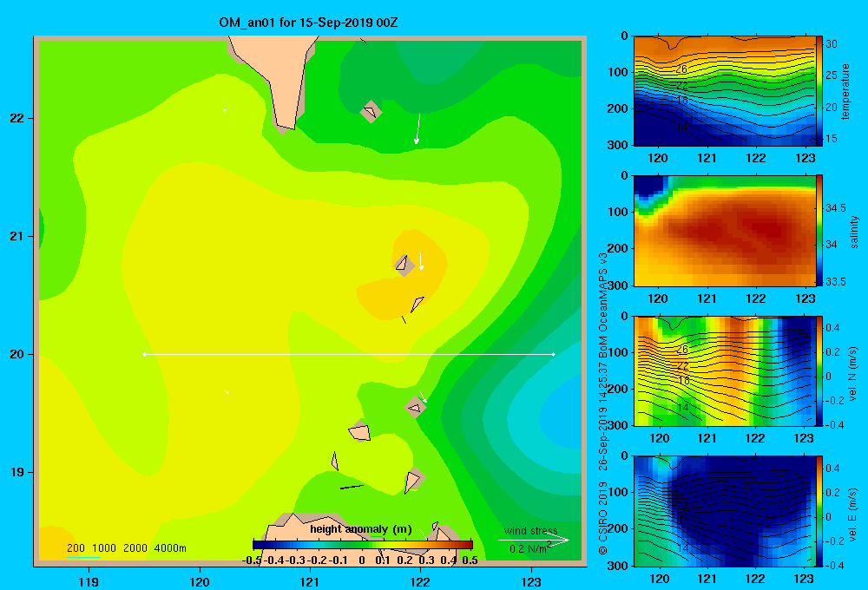Click the 0.2 N/m² wind stress arrow
The height and width of the screenshot is (590, 868).
(534, 541)
